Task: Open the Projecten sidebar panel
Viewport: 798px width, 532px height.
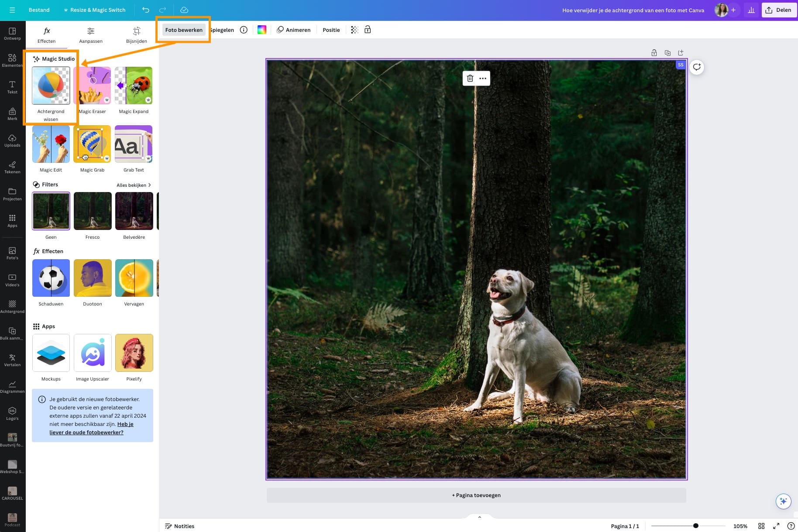Action: [12, 194]
